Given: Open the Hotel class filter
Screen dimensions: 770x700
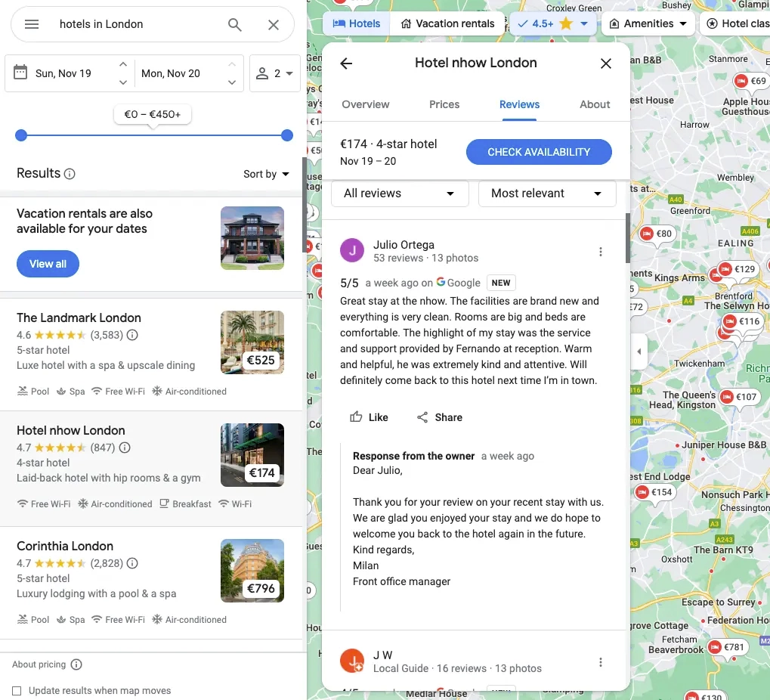Looking at the screenshot, I should pyautogui.click(x=737, y=23).
